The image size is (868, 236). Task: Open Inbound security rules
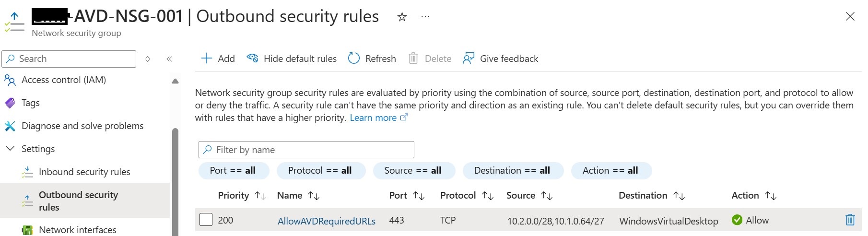84,172
